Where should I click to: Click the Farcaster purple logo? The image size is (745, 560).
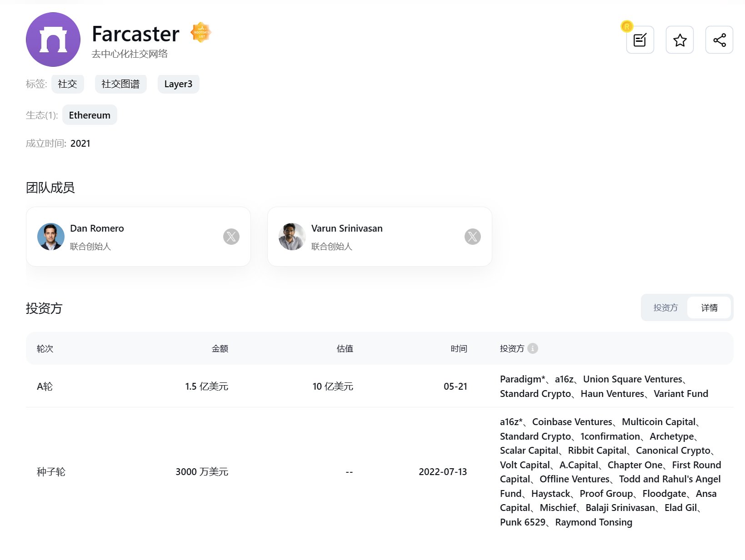tap(53, 40)
